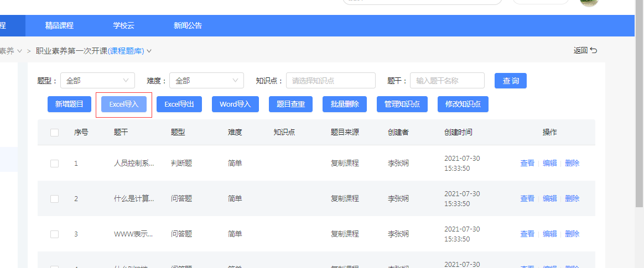Click the Excel导入 button
644x268 pixels.
(124, 104)
